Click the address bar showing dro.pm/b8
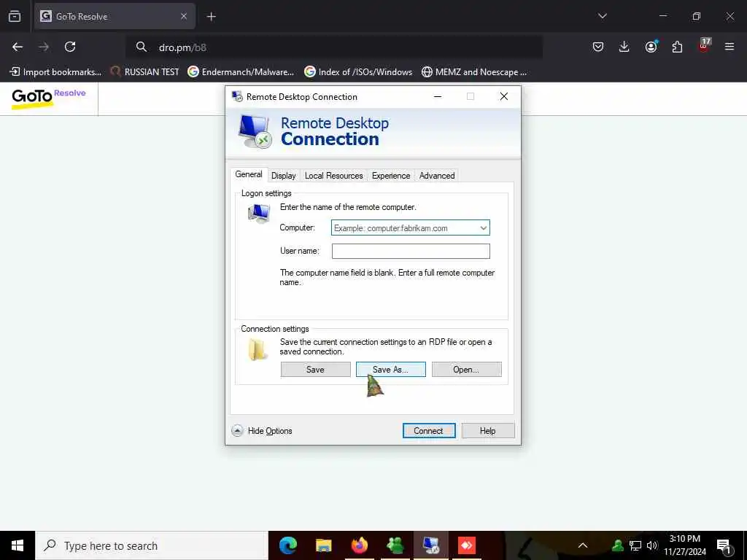 [x=333, y=47]
